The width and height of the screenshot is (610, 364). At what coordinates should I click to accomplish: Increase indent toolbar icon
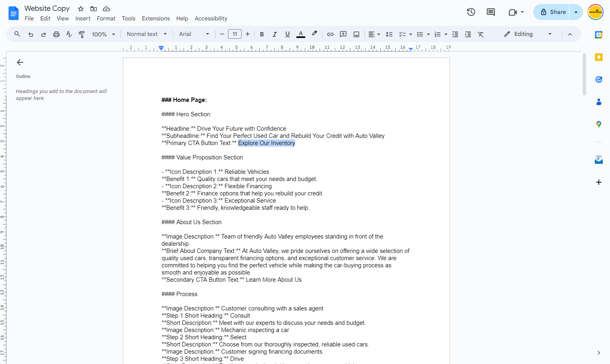click(x=468, y=34)
